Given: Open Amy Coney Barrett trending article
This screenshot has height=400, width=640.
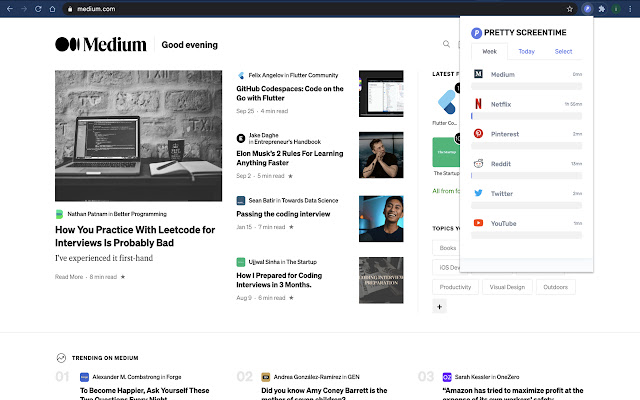Looking at the screenshot, I should [x=324, y=393].
